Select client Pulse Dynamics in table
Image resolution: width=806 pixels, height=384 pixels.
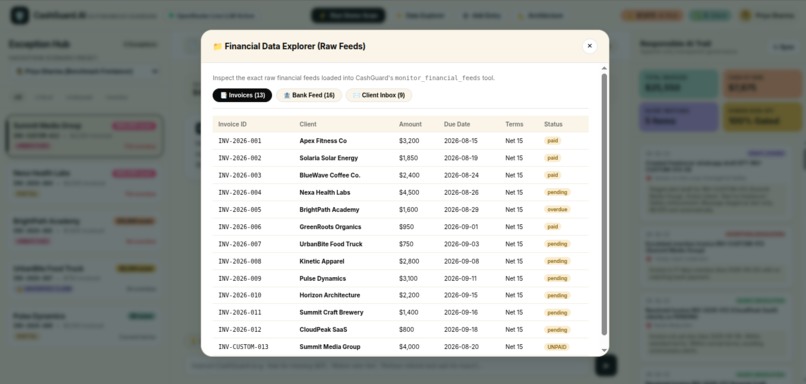tap(323, 278)
